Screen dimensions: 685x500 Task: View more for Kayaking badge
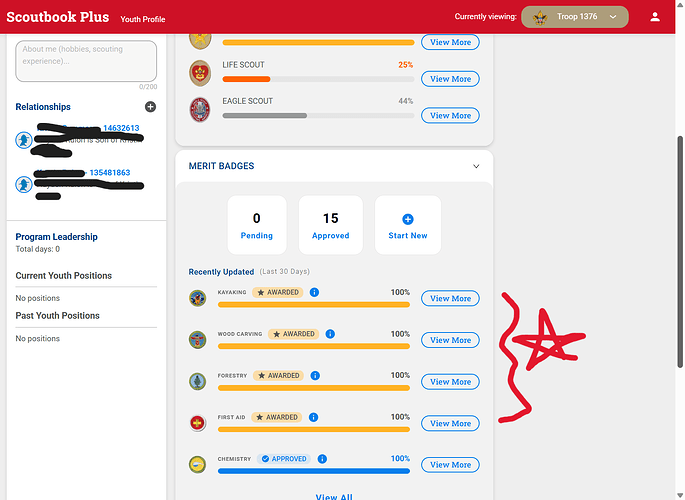pos(450,298)
